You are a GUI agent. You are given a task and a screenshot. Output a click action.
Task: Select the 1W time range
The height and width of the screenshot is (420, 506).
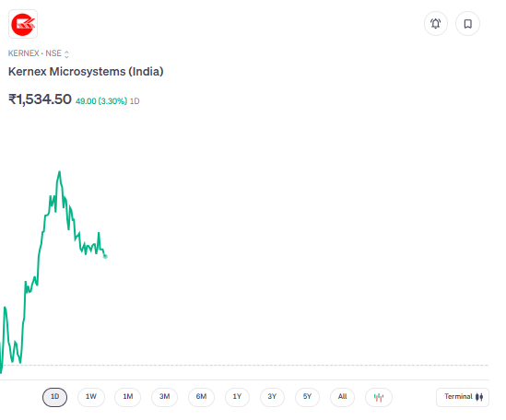pos(91,397)
